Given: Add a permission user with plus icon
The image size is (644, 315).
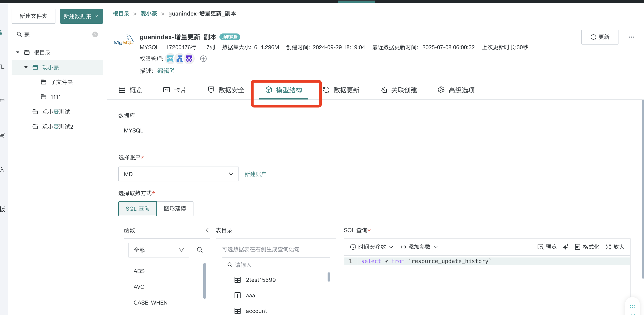Looking at the screenshot, I should click(x=203, y=59).
